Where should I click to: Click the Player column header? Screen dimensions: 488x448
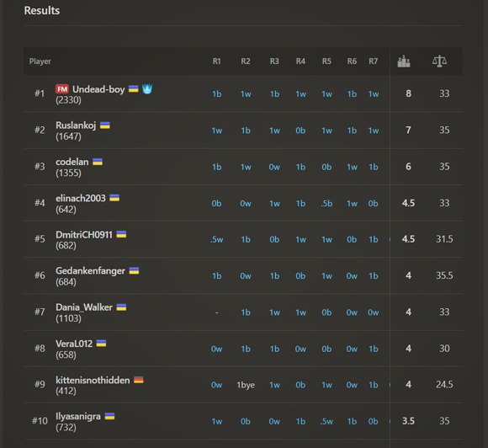click(40, 61)
